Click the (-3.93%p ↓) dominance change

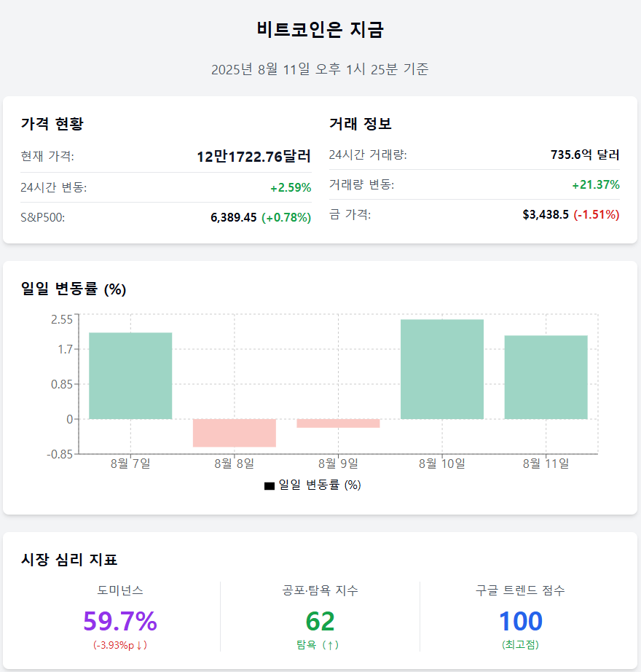click(x=120, y=645)
